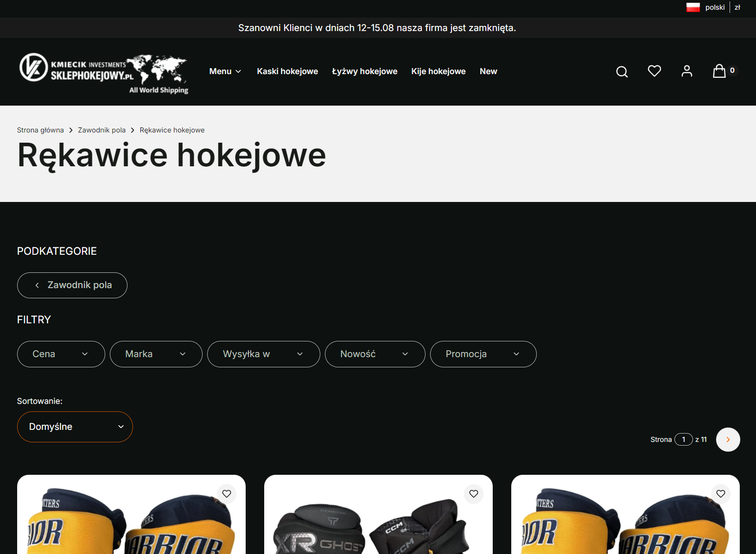
Task: Expand the Menu dropdown in navigation
Action: 225,71
